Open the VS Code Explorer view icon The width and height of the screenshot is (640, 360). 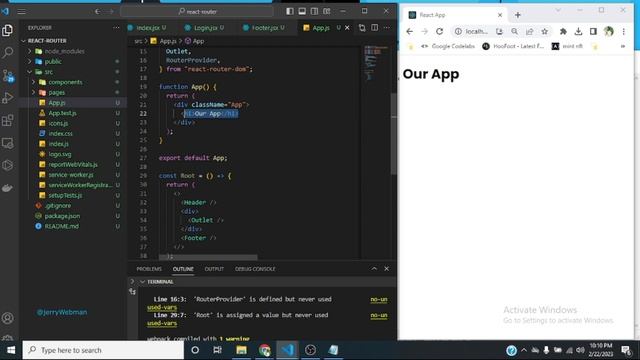click(x=7, y=30)
